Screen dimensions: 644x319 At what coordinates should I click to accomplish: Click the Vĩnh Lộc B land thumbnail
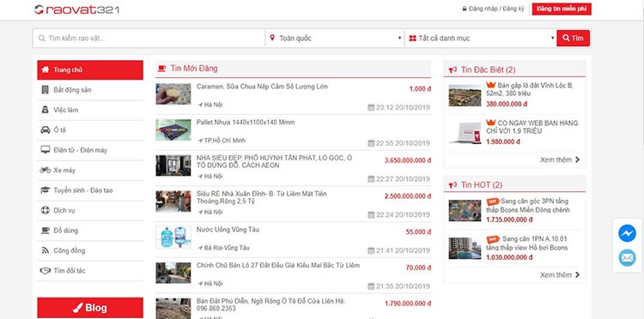(x=465, y=95)
